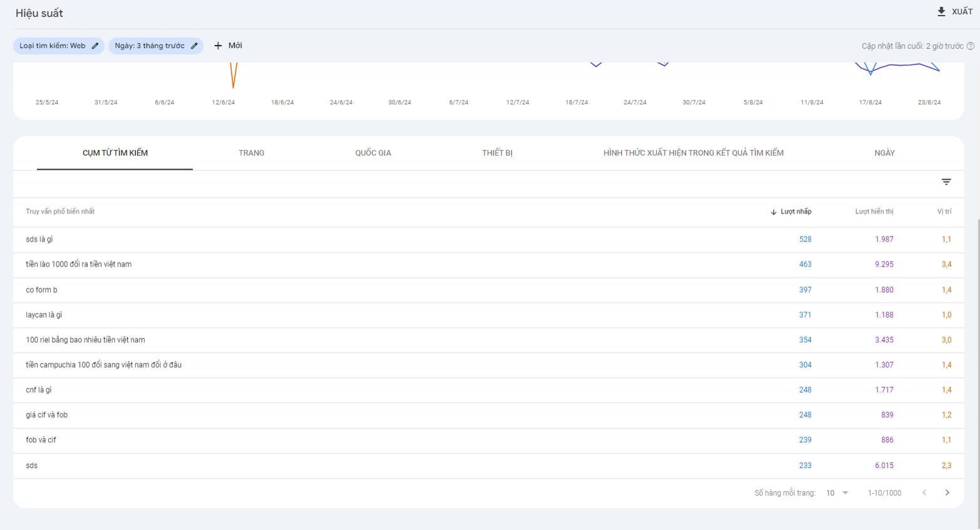Open the help icon beside last updated
The image size is (980, 530).
(971, 46)
